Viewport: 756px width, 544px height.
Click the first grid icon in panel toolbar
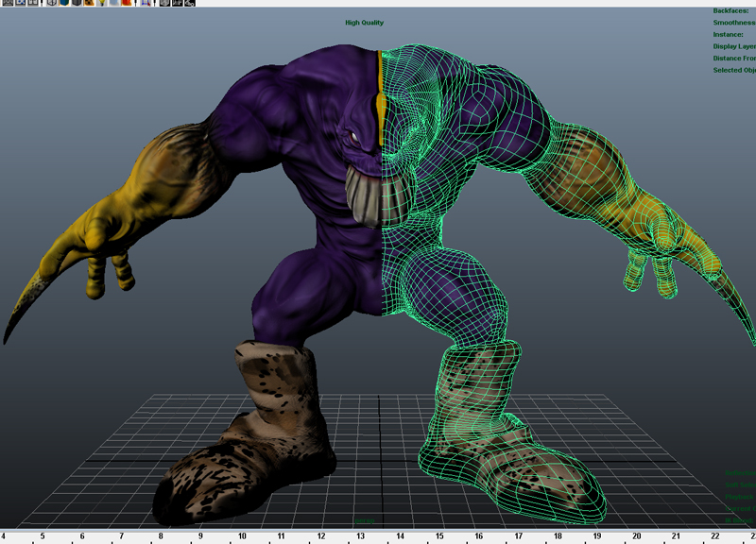(x=8, y=3)
